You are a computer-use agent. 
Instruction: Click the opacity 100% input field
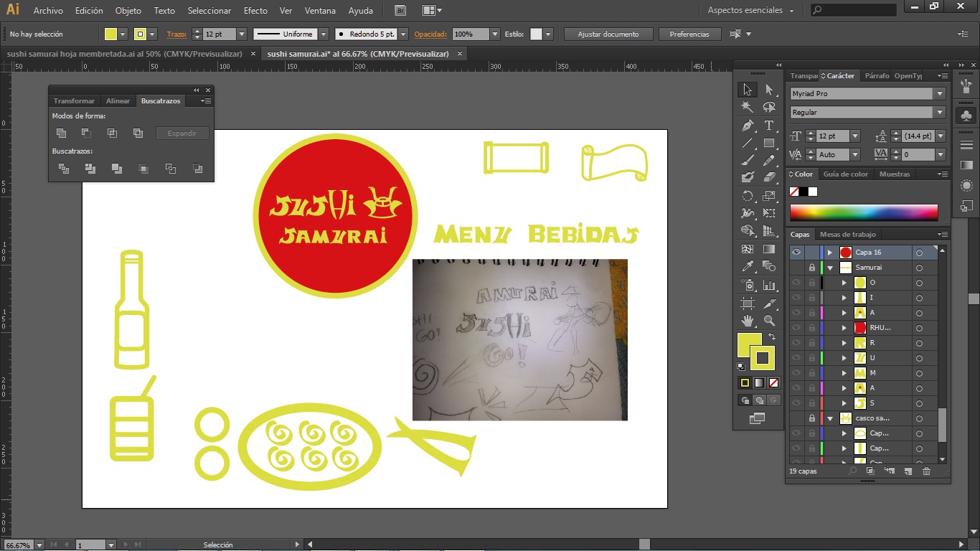(x=471, y=34)
